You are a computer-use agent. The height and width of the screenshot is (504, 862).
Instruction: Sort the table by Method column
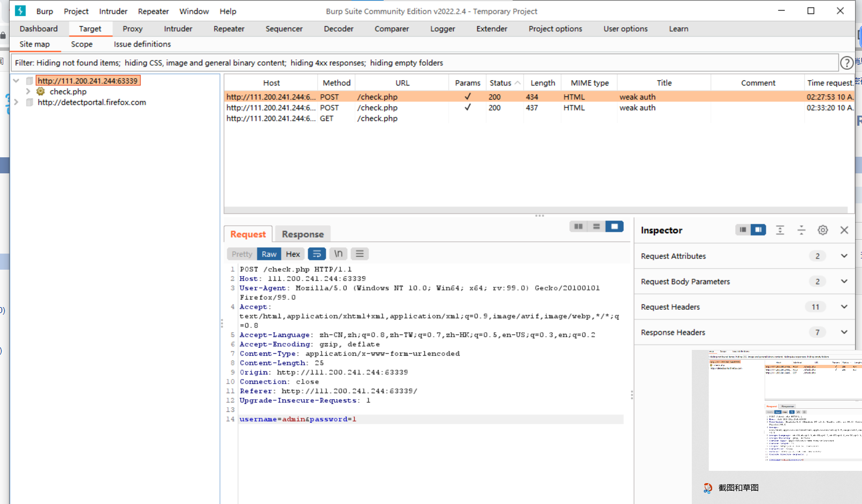click(337, 83)
